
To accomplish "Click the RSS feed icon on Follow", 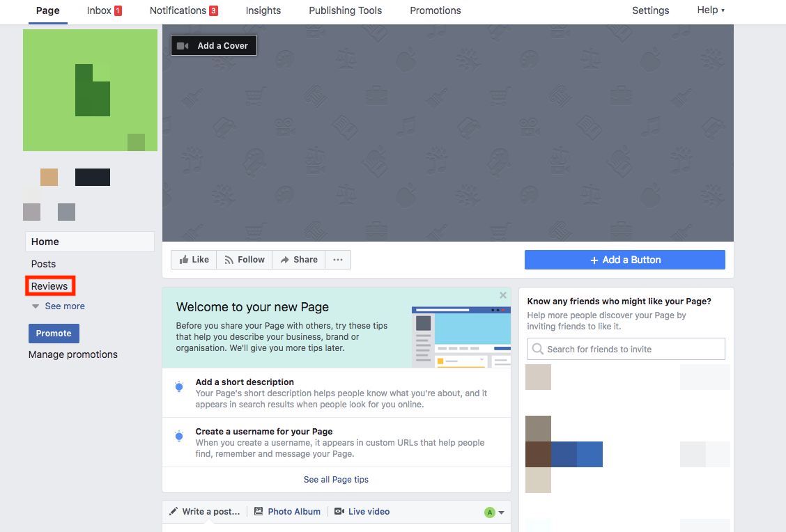I will (x=229, y=260).
